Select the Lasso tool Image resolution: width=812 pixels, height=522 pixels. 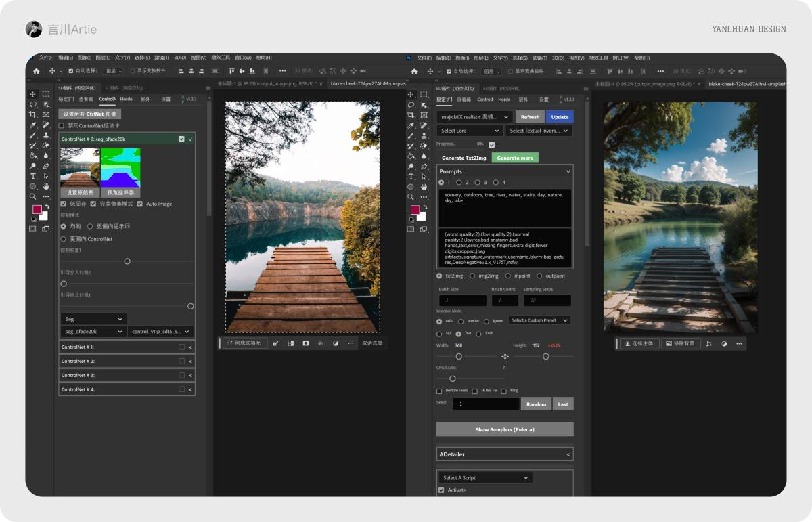click(32, 104)
